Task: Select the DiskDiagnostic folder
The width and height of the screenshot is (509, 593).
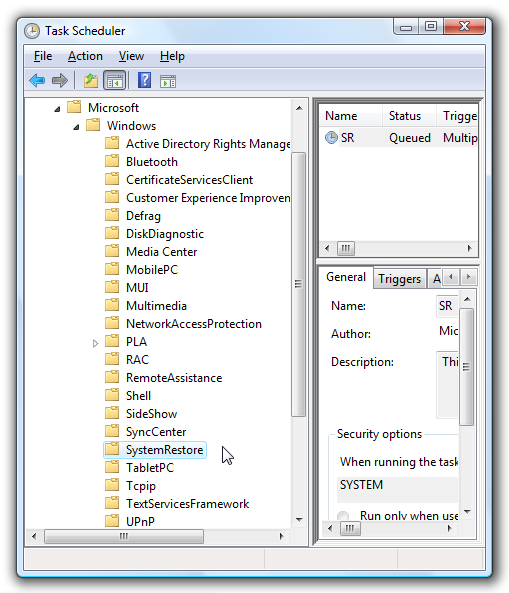Action: [x=165, y=234]
